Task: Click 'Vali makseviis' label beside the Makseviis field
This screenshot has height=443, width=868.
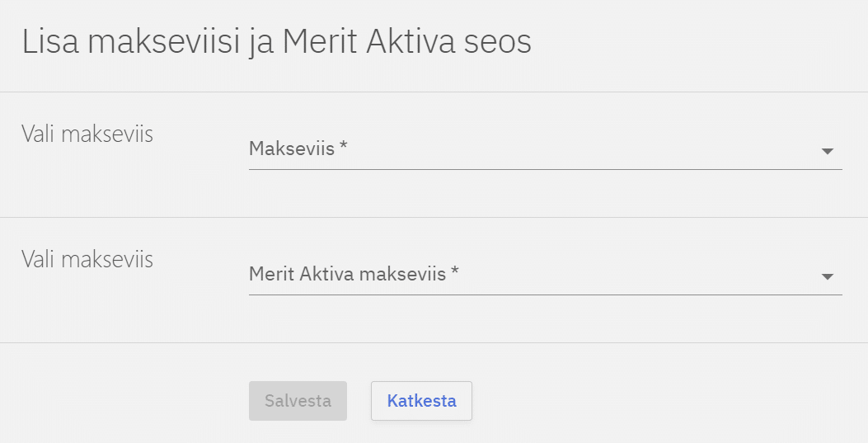Action: 87,134
